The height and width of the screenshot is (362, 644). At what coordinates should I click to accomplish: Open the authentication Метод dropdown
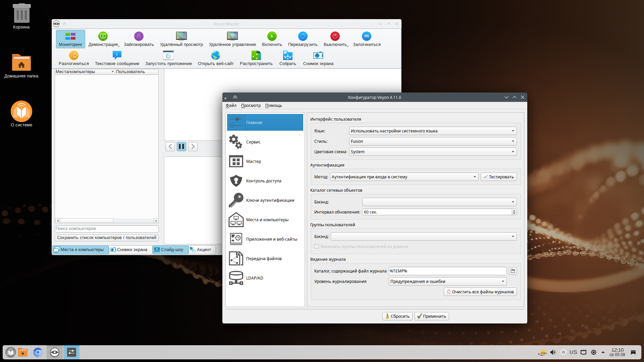tap(404, 177)
